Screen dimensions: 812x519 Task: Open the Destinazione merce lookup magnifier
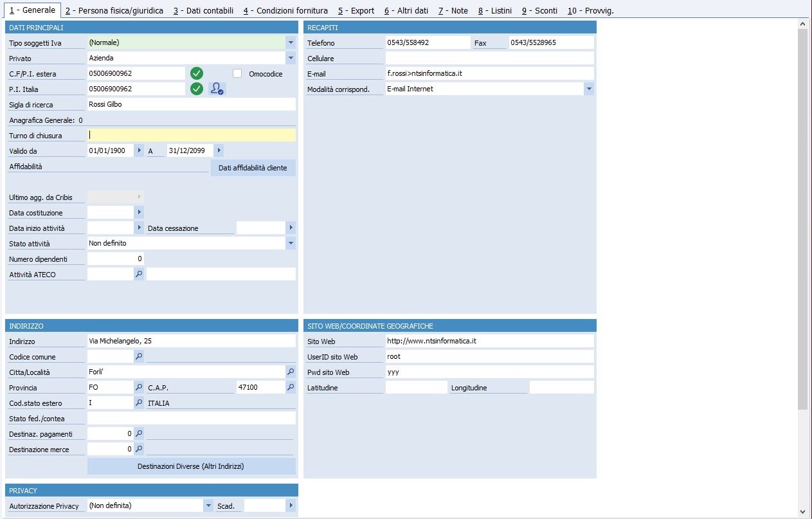click(139, 450)
